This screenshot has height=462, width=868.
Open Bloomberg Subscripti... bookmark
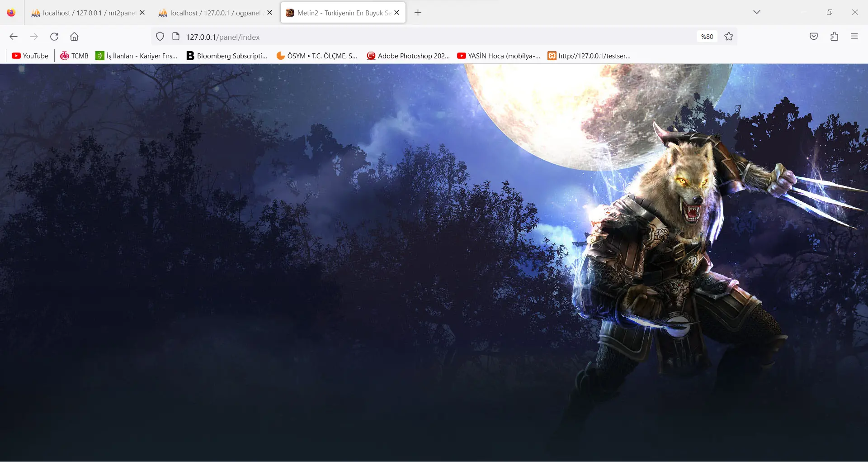tap(227, 56)
